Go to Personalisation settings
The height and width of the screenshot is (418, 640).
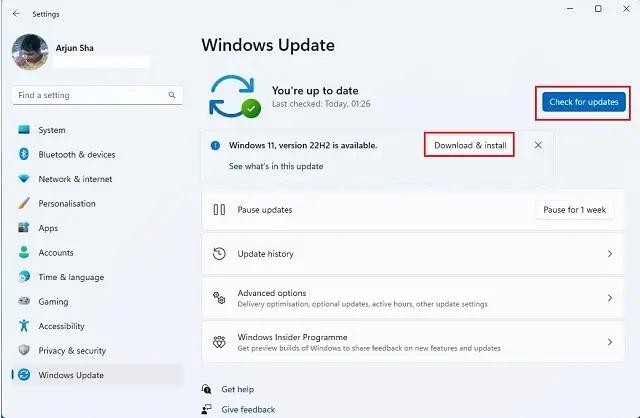pos(67,204)
